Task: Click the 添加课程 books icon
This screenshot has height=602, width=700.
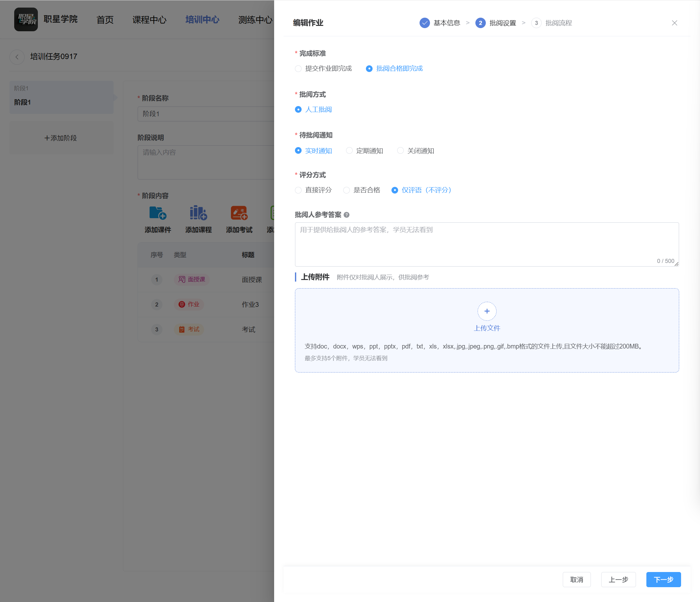Action: tap(198, 213)
